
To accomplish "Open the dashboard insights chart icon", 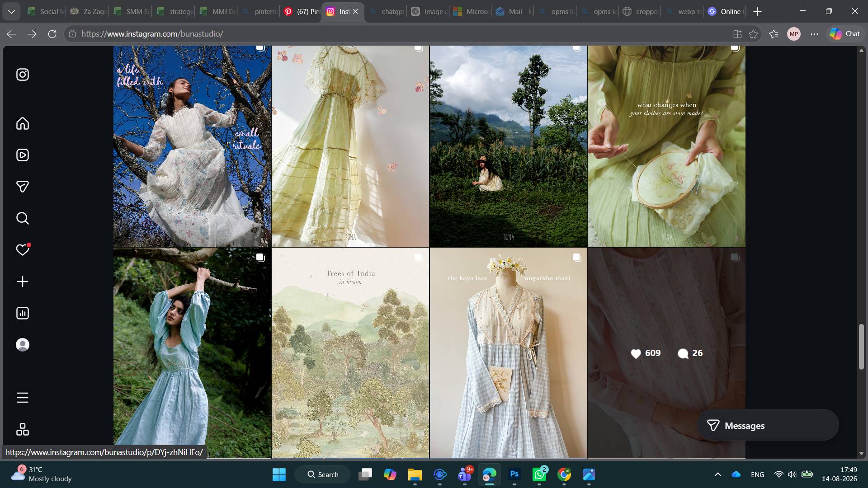I will 23,313.
